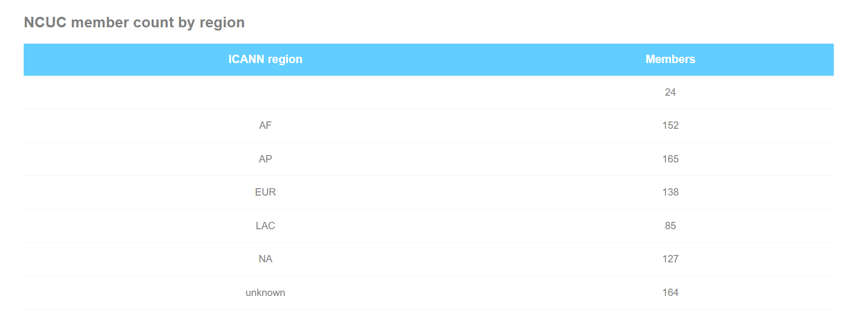Click the EUR region cell

265,192
